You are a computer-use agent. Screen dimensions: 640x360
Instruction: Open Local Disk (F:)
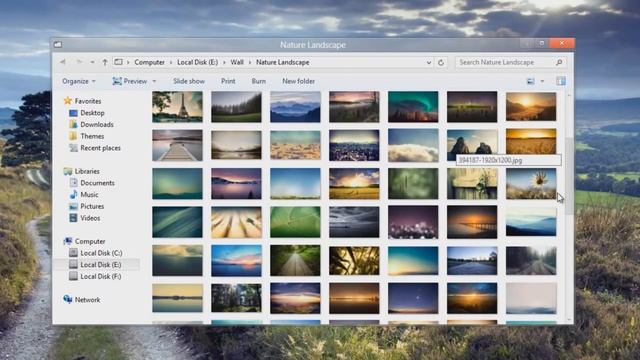tap(100, 276)
